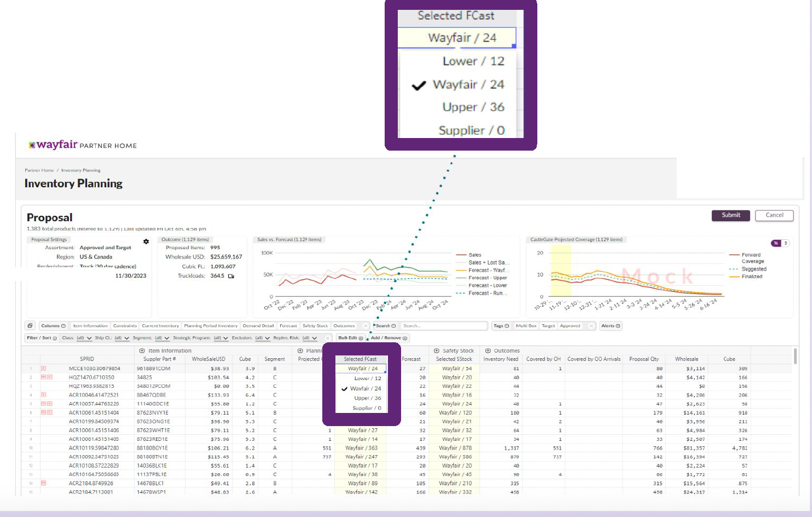Open the Segment filter dropdown
The width and height of the screenshot is (812, 517).
[163, 338]
